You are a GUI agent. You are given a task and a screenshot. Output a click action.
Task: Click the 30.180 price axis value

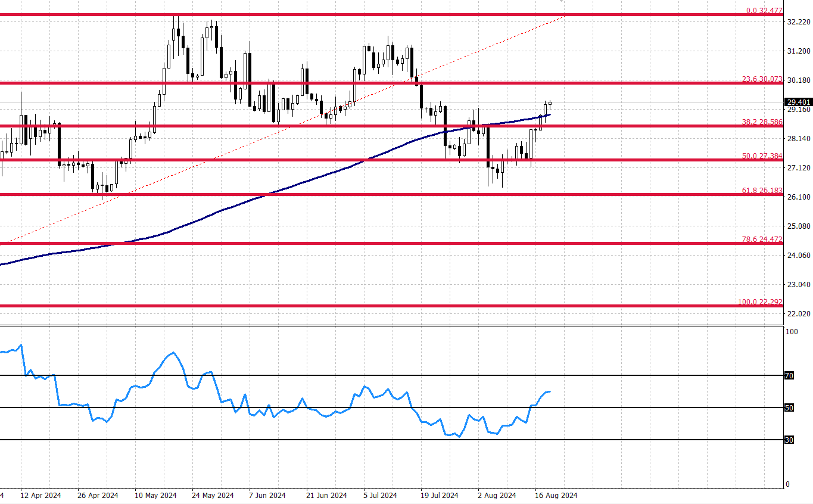pyautogui.click(x=798, y=80)
